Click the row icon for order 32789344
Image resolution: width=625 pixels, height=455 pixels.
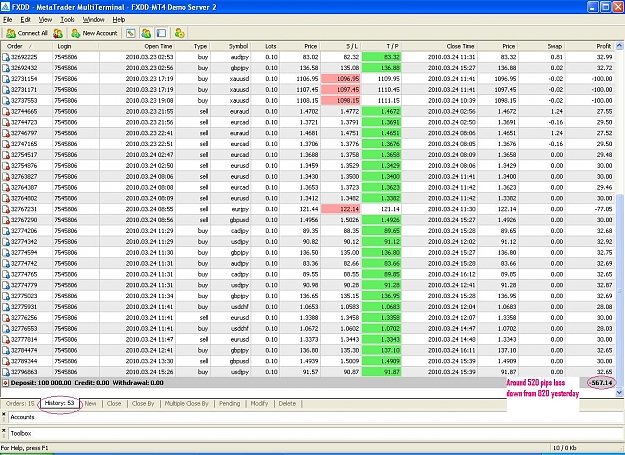point(6,361)
